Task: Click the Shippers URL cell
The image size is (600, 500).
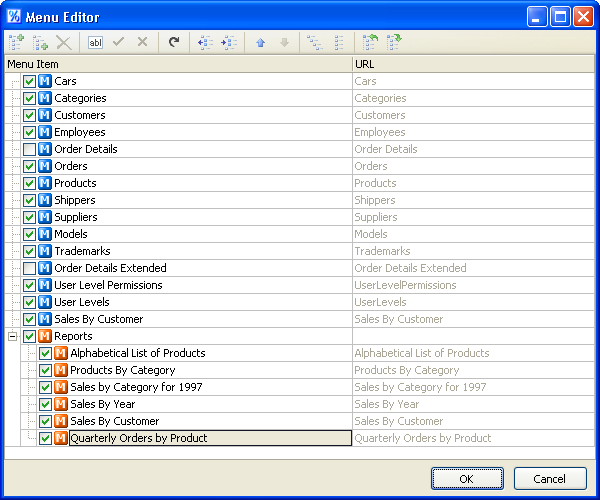Action: pyautogui.click(x=473, y=200)
